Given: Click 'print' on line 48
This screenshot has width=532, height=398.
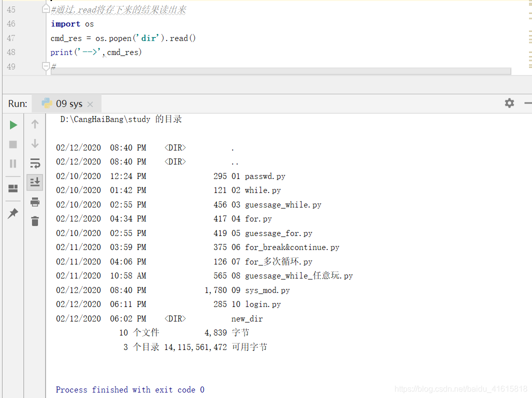Looking at the screenshot, I should (61, 52).
